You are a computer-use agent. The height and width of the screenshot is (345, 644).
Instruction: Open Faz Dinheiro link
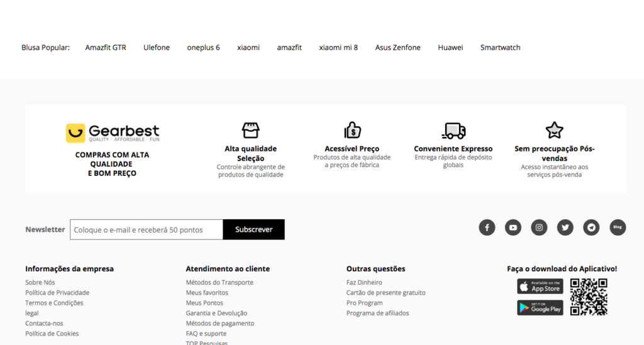[x=364, y=282]
